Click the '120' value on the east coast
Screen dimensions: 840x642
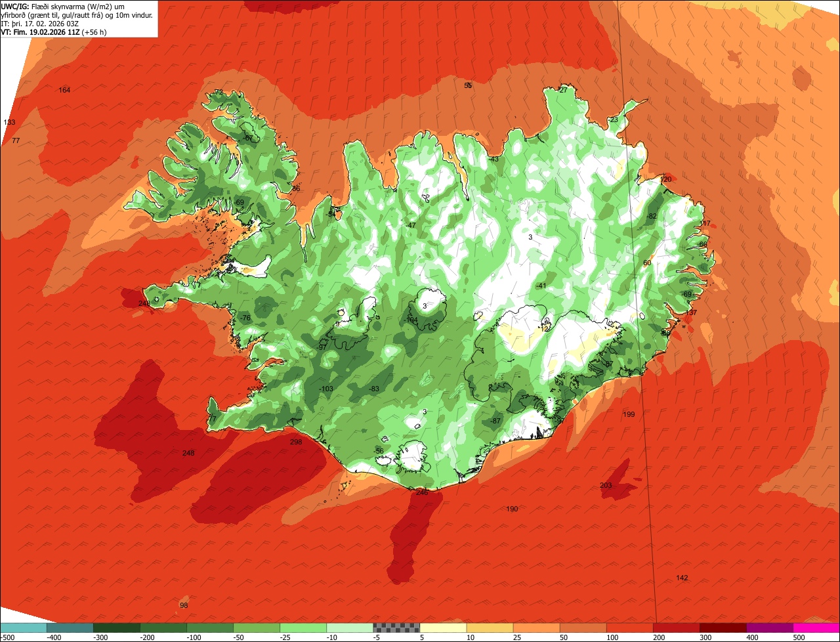[x=665, y=179]
